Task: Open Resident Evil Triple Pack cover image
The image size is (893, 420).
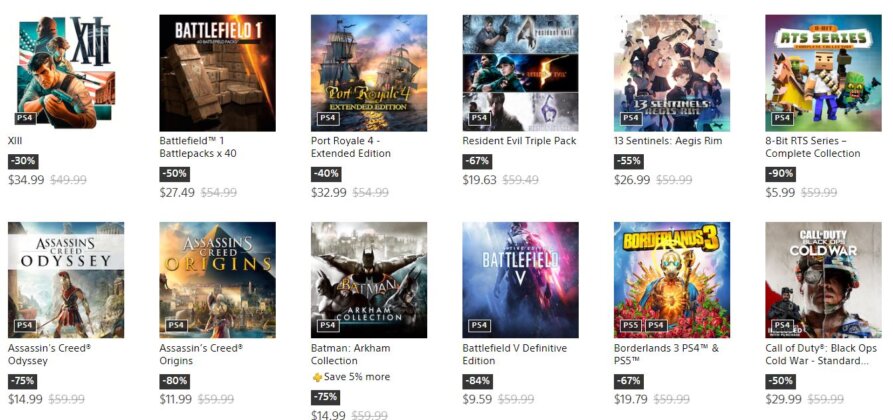Action: coord(520,73)
